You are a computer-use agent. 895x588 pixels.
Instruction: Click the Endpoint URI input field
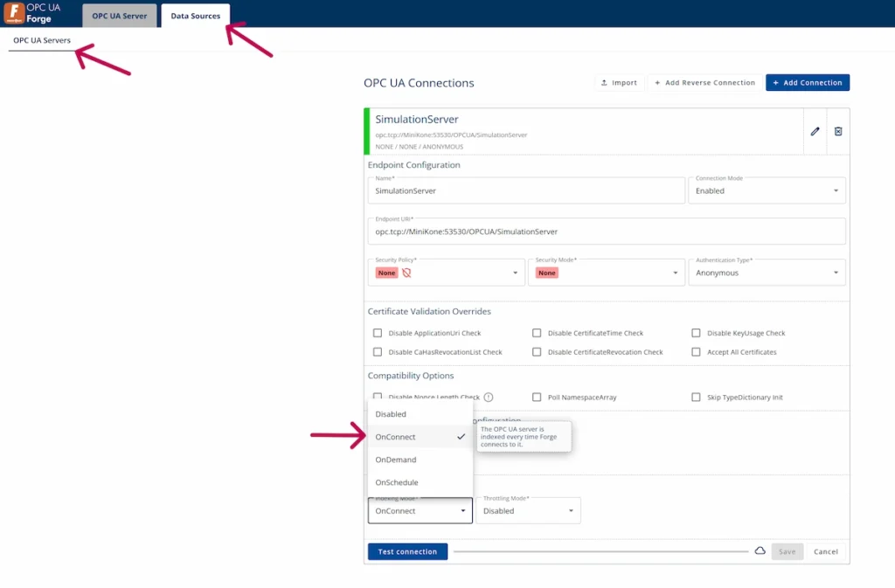coord(607,232)
